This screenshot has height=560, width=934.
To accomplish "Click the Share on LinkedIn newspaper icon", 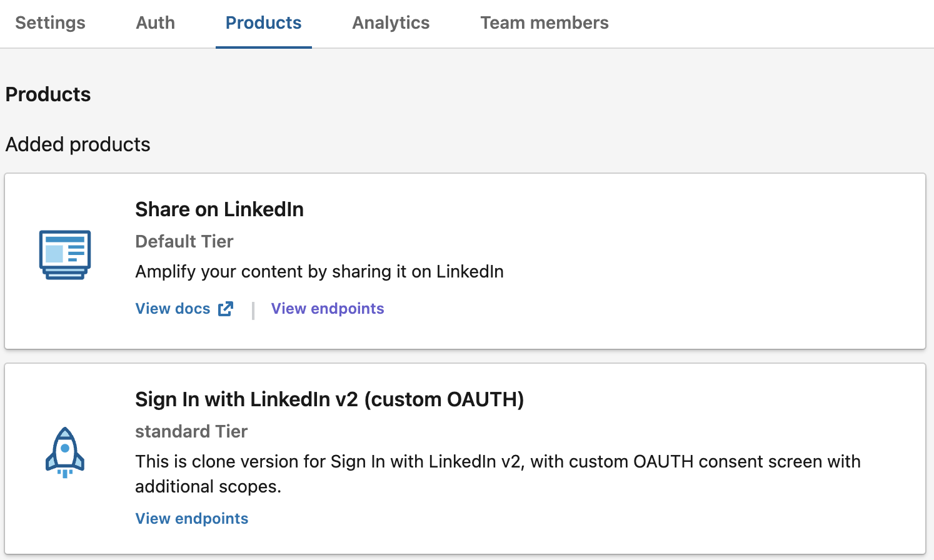I will 65,254.
